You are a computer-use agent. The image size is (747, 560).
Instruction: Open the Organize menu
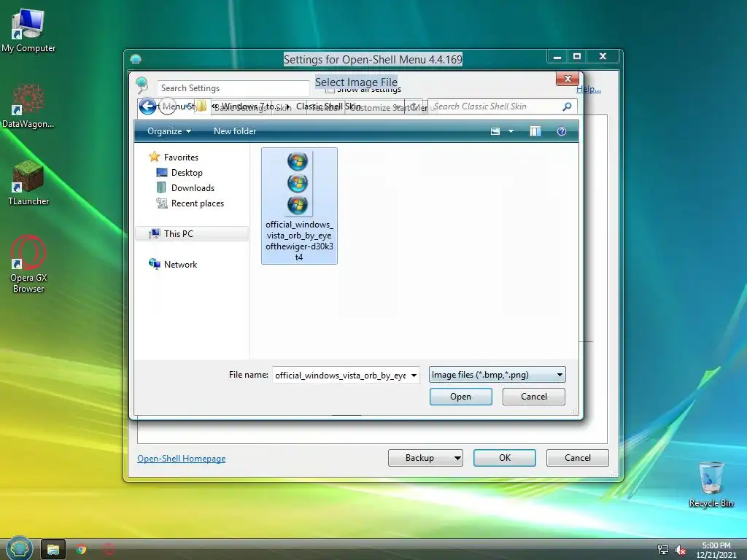coord(169,131)
